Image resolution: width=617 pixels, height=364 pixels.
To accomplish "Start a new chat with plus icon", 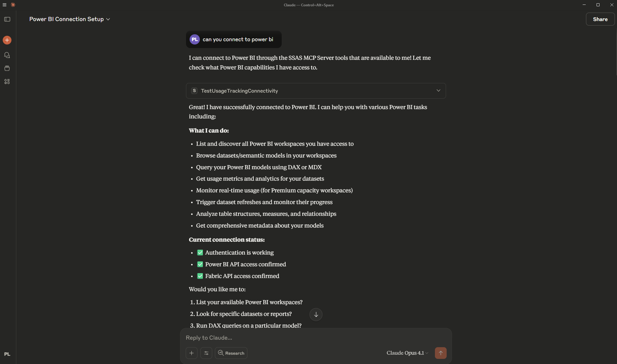I will click(x=7, y=40).
